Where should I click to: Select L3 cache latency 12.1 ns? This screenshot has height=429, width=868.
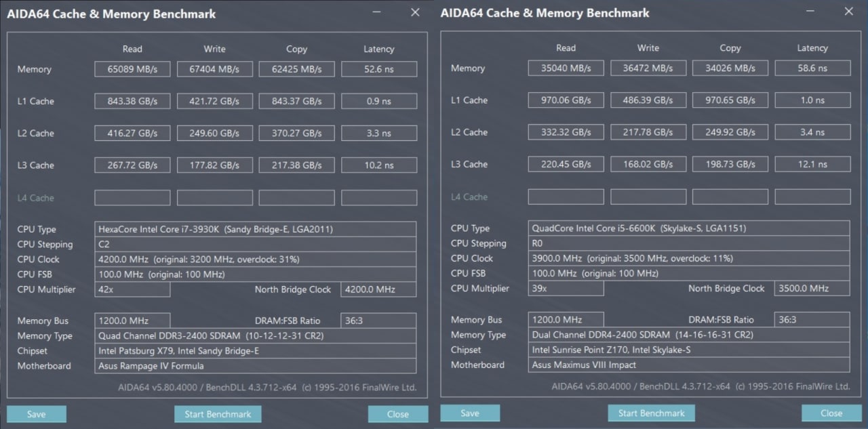812,163
